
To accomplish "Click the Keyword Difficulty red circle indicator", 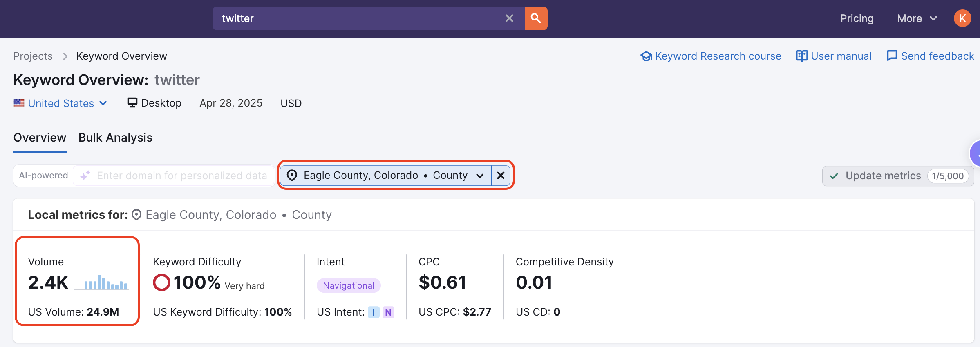I will click(x=161, y=282).
